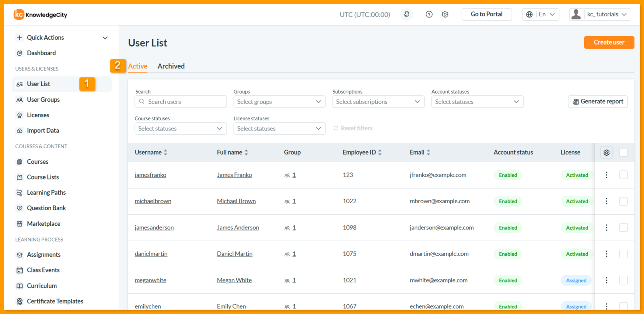This screenshot has width=644, height=314.
Task: Open row actions menu for meganwhite
Action: 606,280
